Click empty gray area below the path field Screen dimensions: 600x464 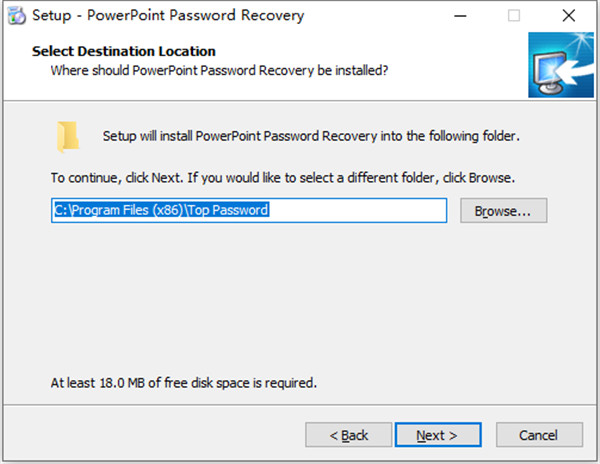tap(300, 300)
